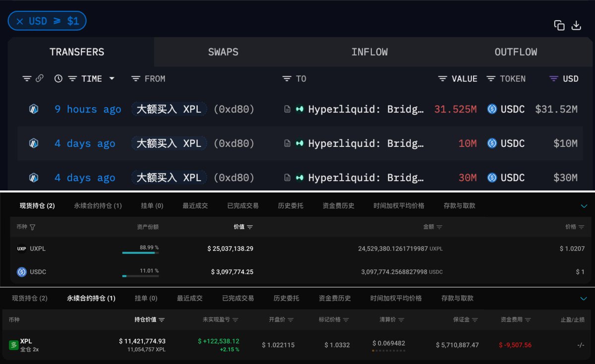Open 时间加权平均价格 tab in lower panel
This screenshot has height=364, width=595.
point(396,298)
